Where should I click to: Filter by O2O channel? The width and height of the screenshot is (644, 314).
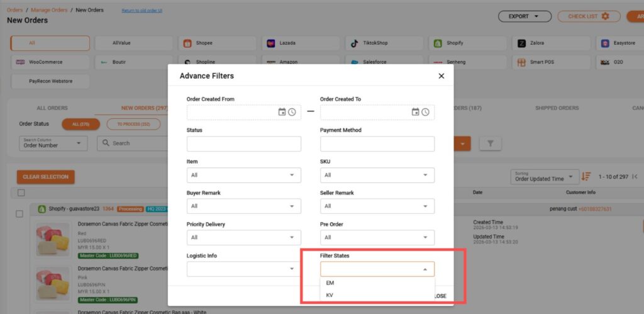coord(620,62)
